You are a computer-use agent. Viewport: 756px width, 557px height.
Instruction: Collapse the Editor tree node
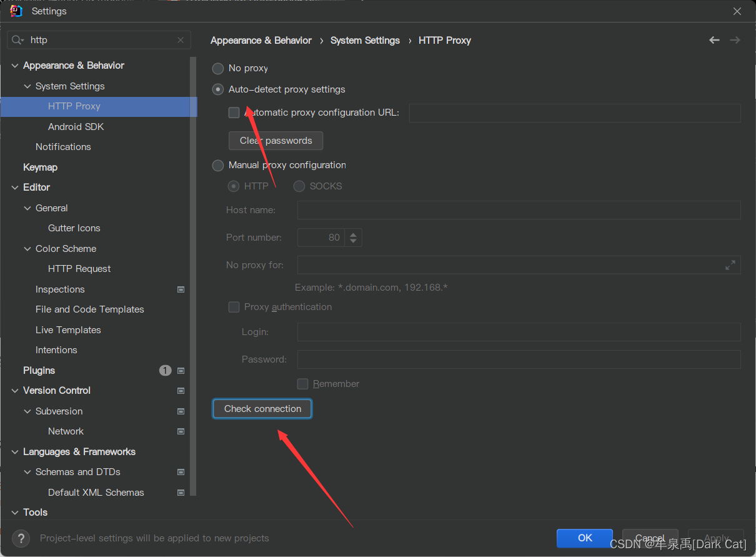pyautogui.click(x=15, y=188)
